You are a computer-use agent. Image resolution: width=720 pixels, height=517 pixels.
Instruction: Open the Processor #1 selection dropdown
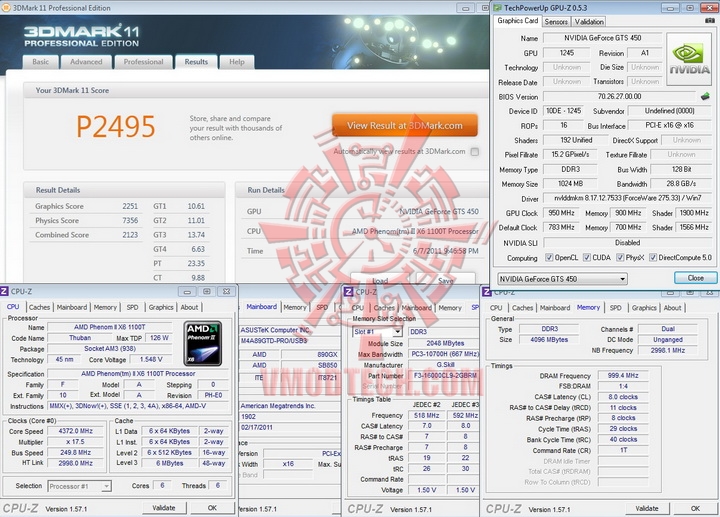(x=79, y=486)
